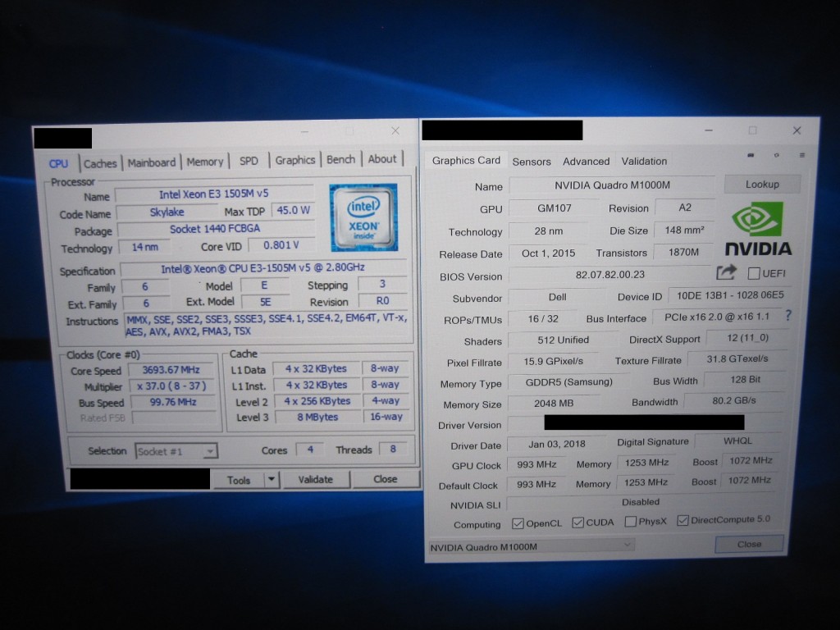This screenshot has height=630, width=840.
Task: Open the Validation tab in GPU-Z
Action: 644,161
